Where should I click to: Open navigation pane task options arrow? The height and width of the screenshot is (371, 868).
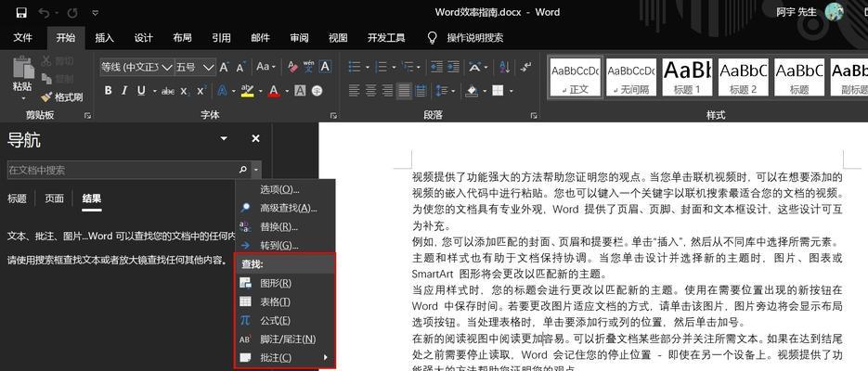pyautogui.click(x=224, y=138)
